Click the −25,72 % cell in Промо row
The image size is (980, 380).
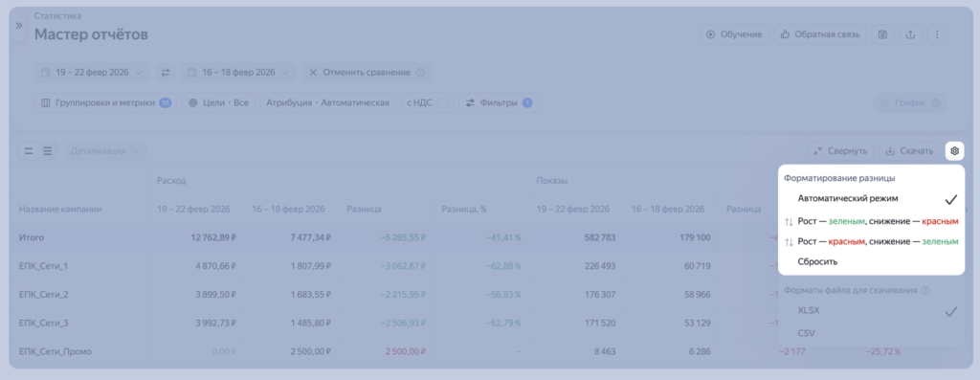coord(883,352)
